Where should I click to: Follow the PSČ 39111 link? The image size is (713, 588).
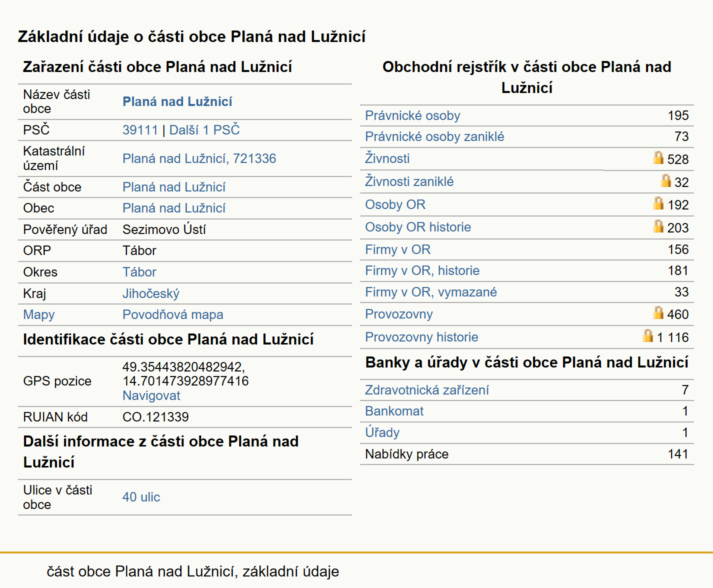click(140, 130)
